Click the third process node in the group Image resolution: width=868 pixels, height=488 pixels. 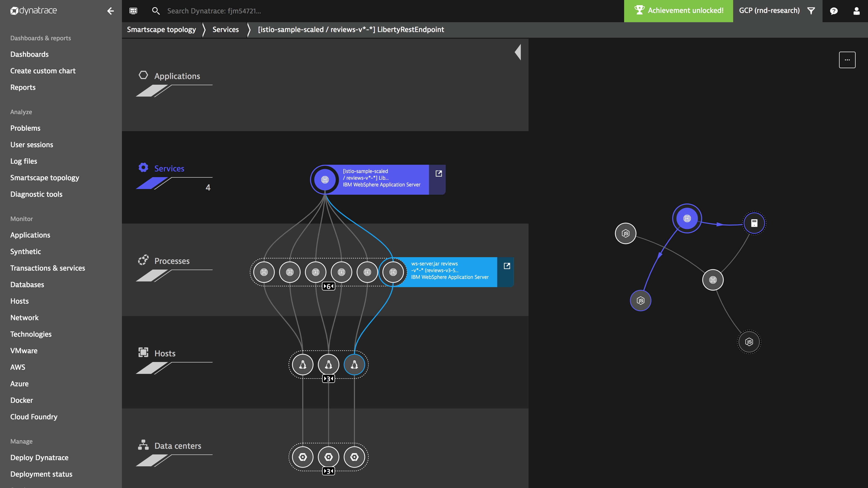coord(315,272)
